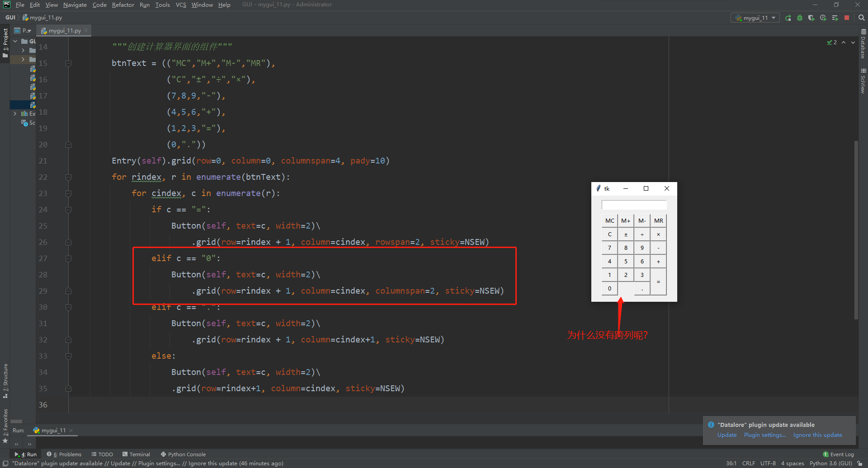Screen dimensions: 868x468
Task: Open the TODO tool tab
Action: (x=102, y=454)
